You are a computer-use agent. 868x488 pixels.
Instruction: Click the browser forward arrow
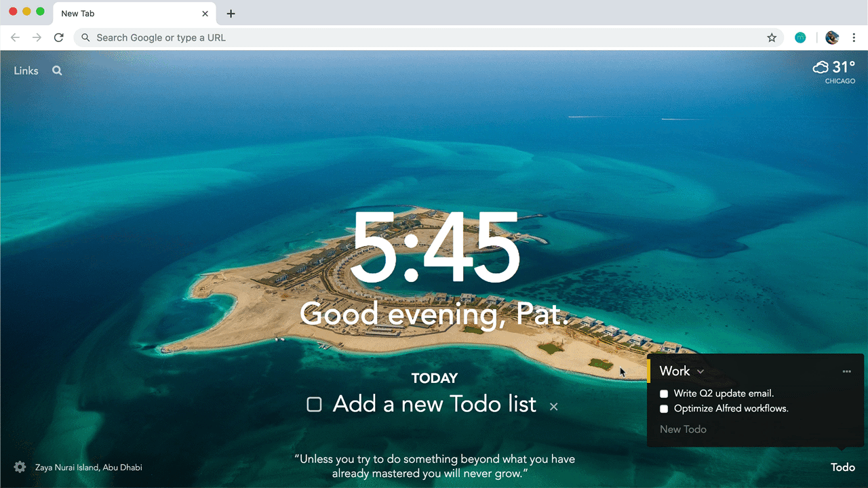point(37,38)
